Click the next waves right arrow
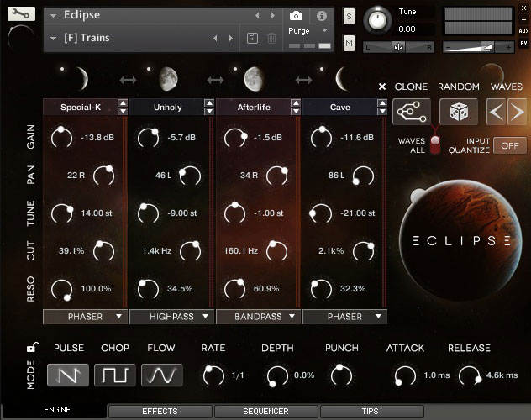The image size is (531, 420). [x=517, y=111]
